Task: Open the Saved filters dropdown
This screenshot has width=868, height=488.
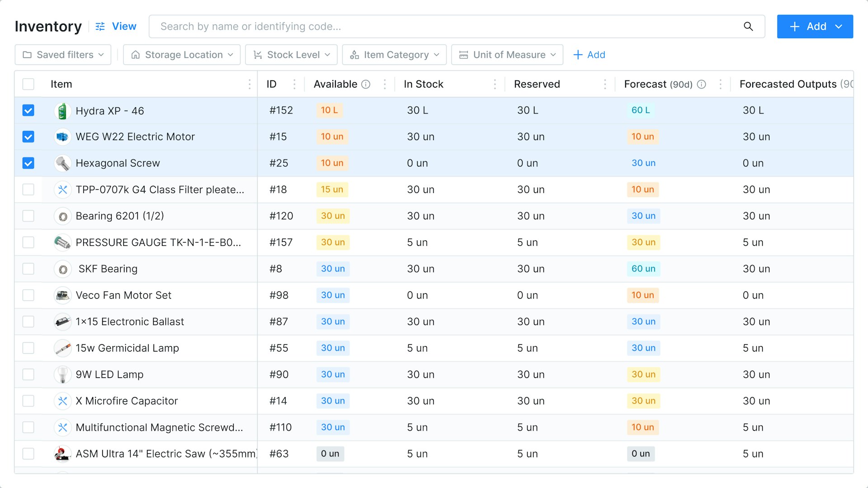Action: [62, 55]
